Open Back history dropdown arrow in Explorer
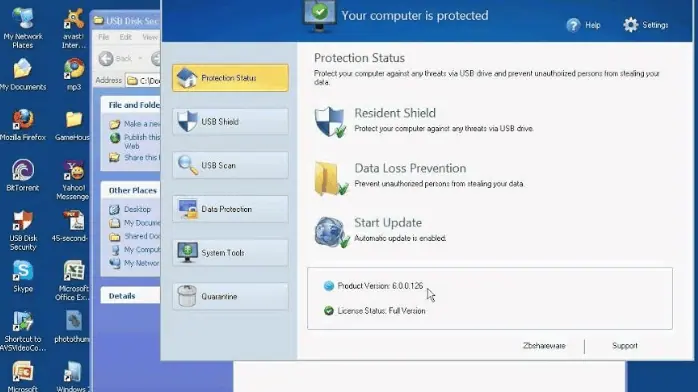This screenshot has height=392, width=698. coord(140,58)
